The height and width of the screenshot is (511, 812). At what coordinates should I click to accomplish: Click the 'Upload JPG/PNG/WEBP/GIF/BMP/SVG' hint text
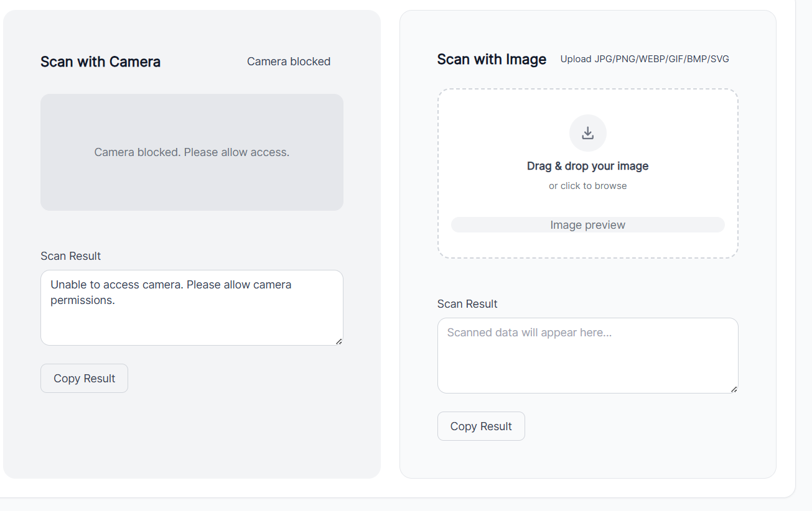coord(644,58)
